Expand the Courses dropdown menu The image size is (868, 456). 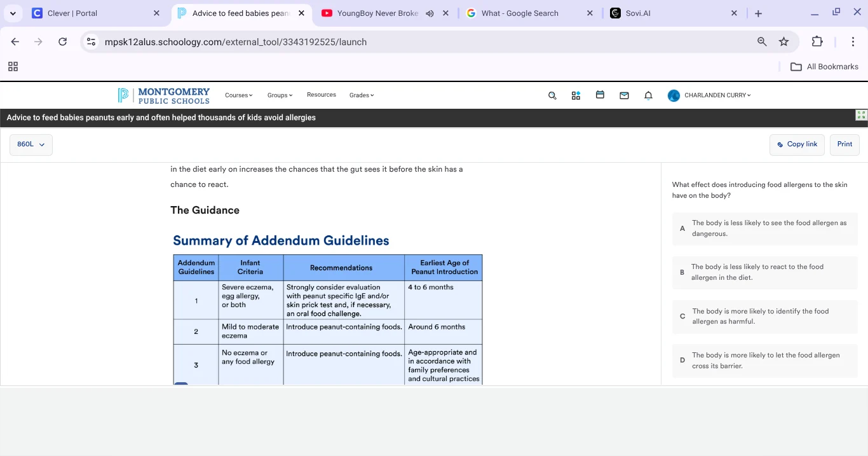pyautogui.click(x=239, y=95)
